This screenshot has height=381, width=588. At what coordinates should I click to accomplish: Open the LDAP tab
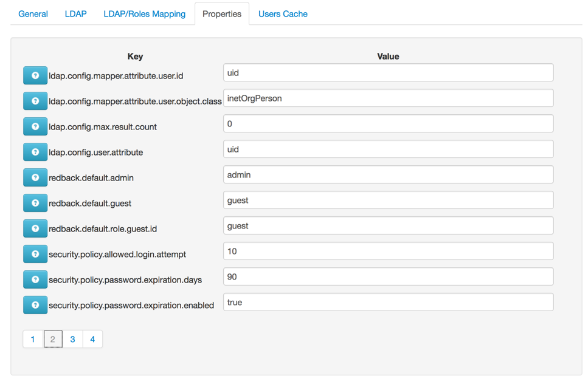tap(76, 14)
